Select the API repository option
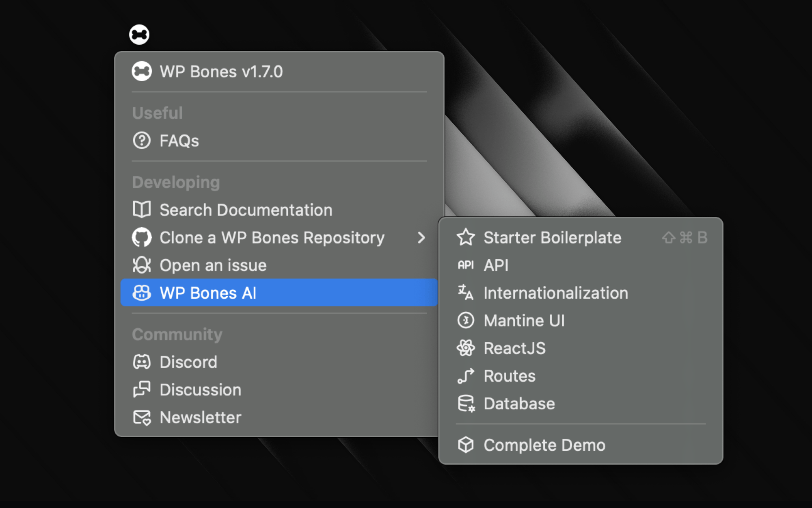 click(x=496, y=265)
